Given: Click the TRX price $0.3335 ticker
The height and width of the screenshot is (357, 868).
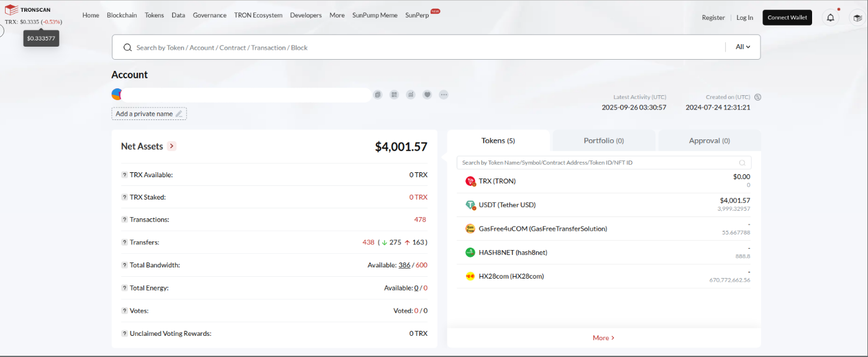Looking at the screenshot, I should click(x=29, y=22).
